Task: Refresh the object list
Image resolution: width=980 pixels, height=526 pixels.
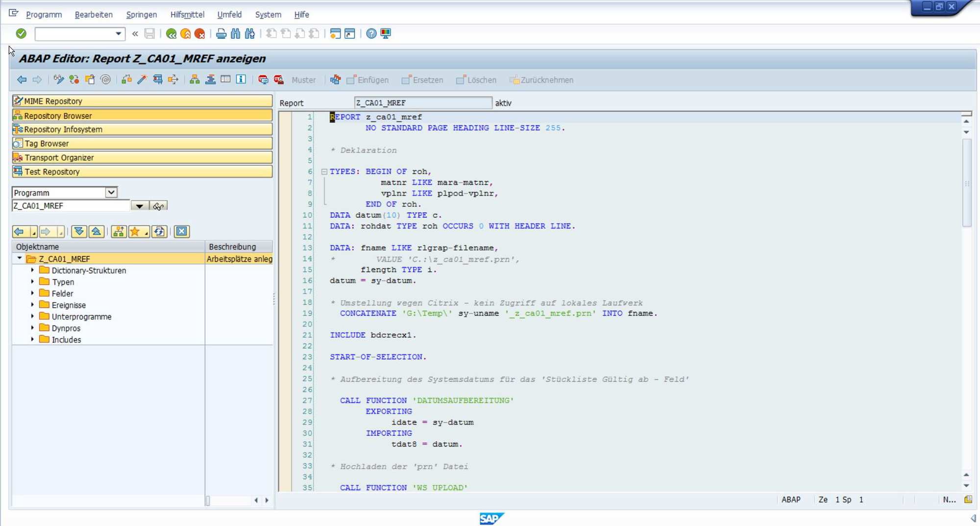Action: point(159,231)
